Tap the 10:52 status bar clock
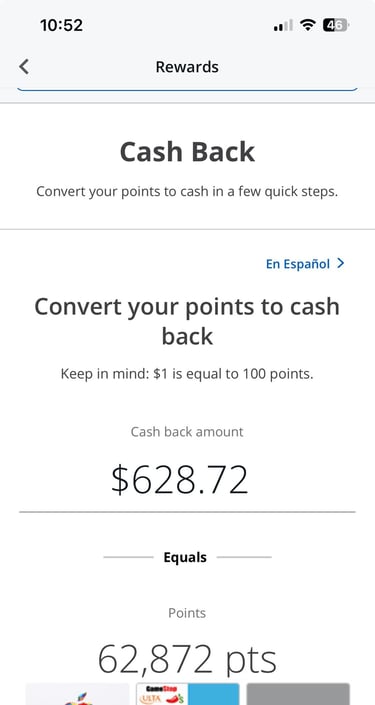The height and width of the screenshot is (705, 375). pyautogui.click(x=61, y=25)
